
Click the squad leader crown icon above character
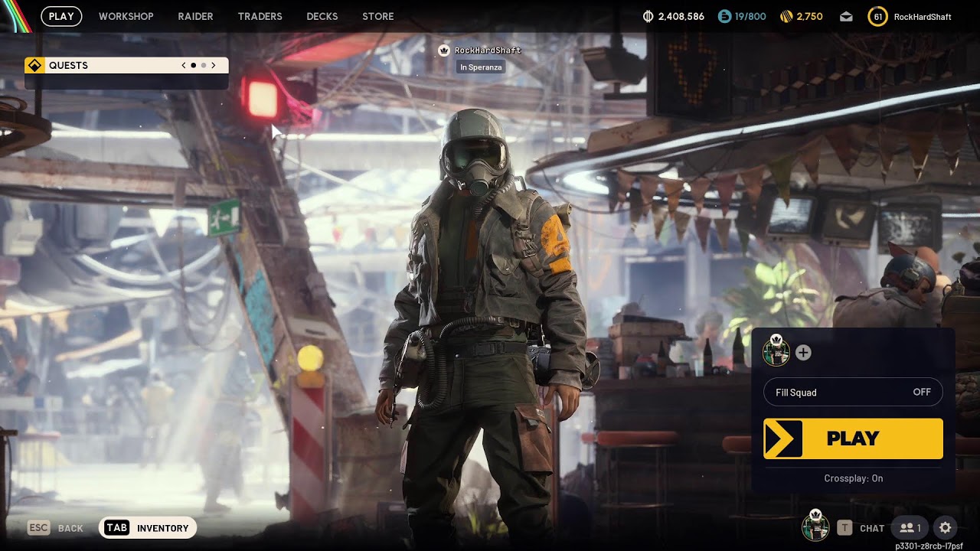coord(444,50)
